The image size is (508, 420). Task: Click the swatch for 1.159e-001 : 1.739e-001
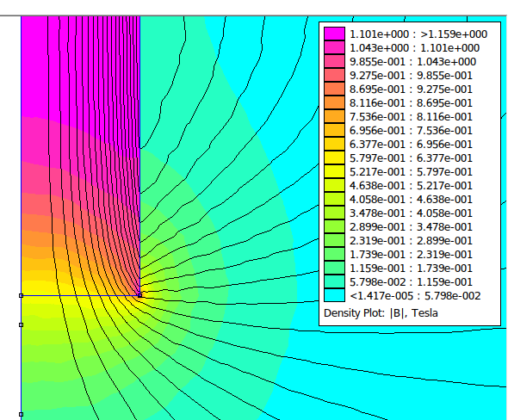coord(334,268)
